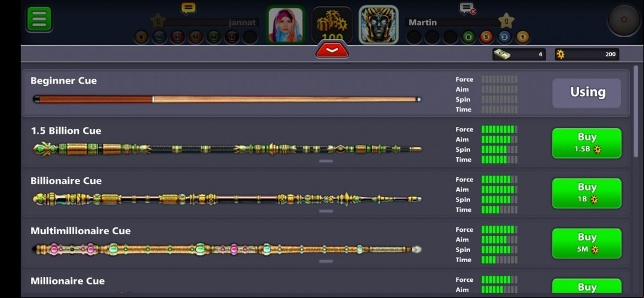
Task: Tap the gold coin balance icon
Action: point(560,55)
